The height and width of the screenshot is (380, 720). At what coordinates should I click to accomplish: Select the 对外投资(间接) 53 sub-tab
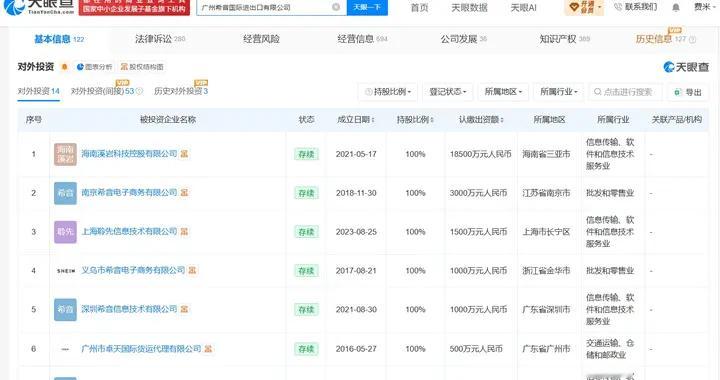[x=102, y=91]
